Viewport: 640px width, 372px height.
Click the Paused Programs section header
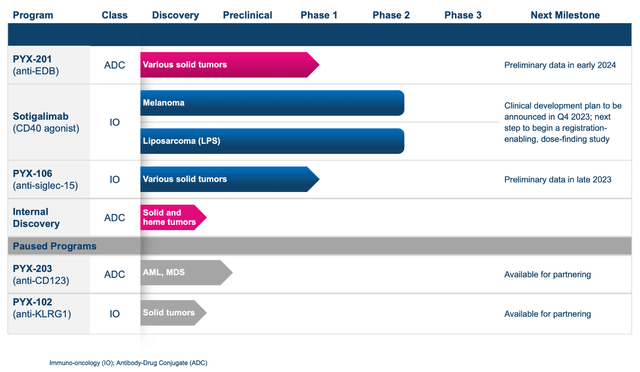coord(320,246)
